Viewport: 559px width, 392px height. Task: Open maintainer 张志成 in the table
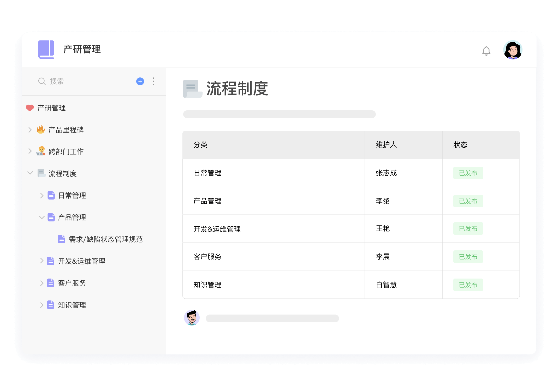(x=385, y=173)
